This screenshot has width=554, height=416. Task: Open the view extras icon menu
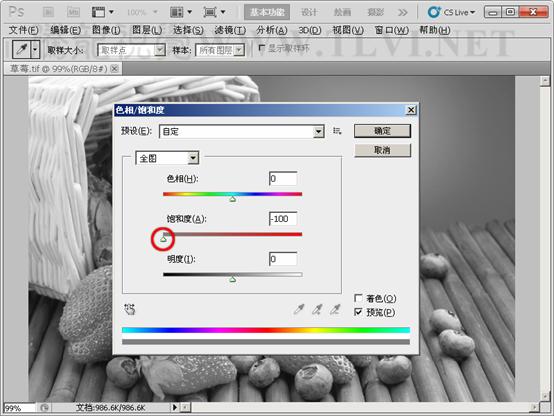point(102,12)
